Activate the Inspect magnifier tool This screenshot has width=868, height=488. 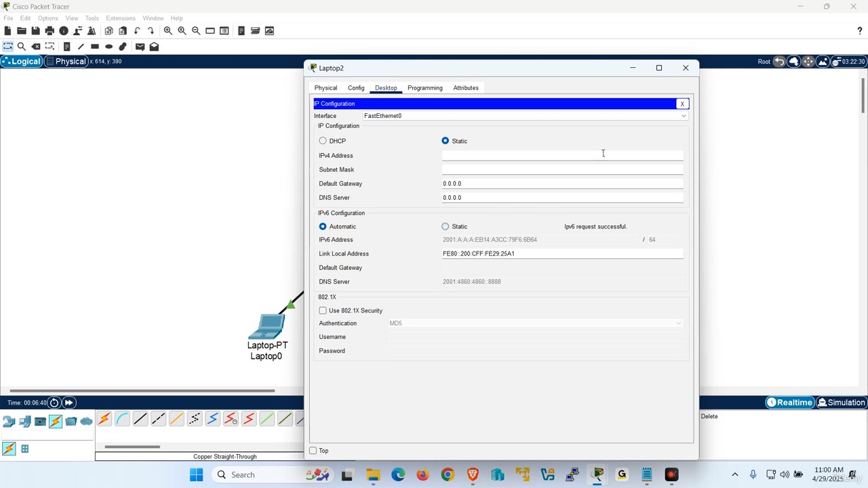[x=22, y=47]
